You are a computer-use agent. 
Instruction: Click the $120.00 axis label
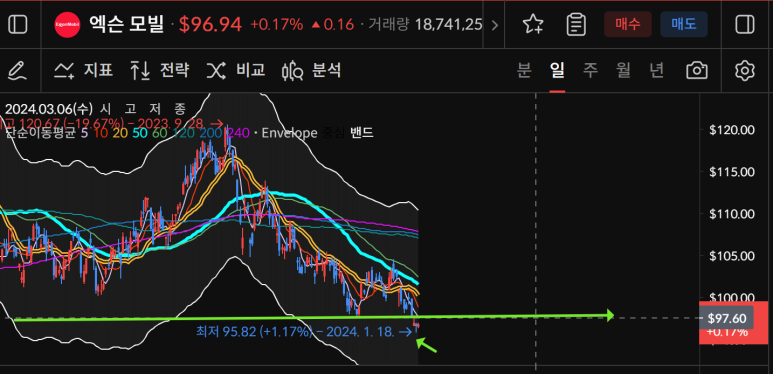tap(732, 130)
